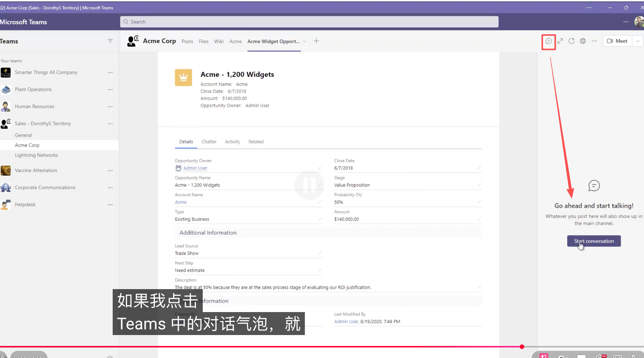This screenshot has height=358, width=644.
Task: Click the Search box at the top
Action: [309, 22]
